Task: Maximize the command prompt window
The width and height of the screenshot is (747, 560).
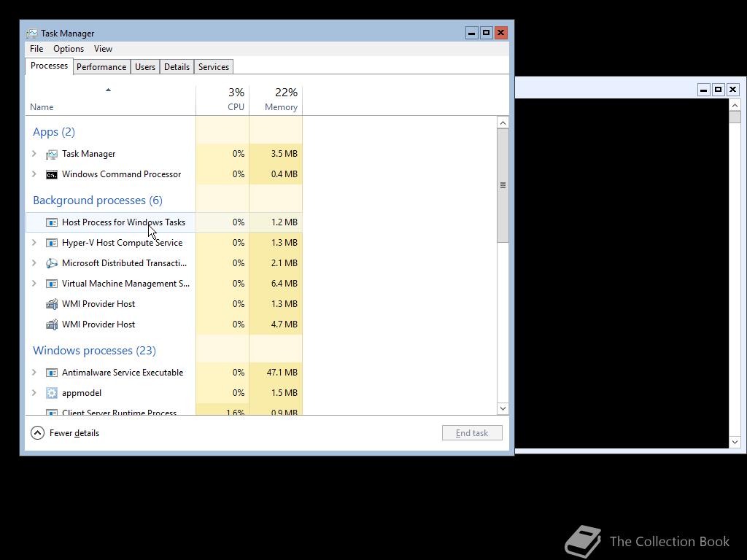Action: click(x=718, y=90)
